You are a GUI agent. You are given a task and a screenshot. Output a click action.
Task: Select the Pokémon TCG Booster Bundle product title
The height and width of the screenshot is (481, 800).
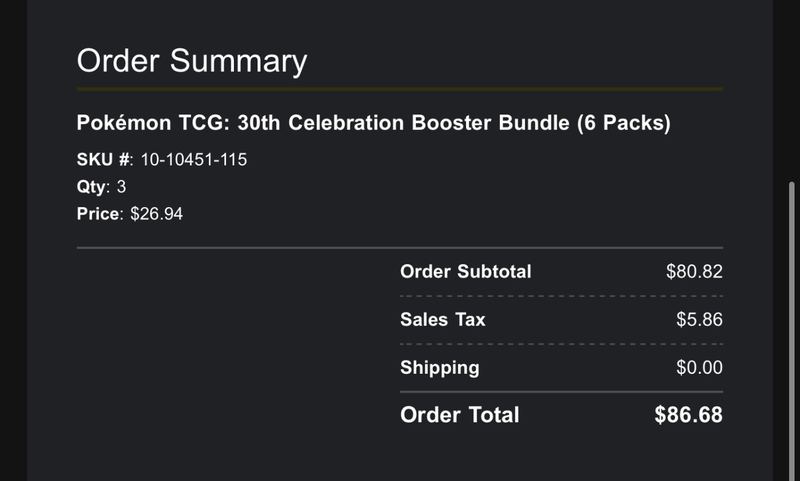tap(373, 123)
